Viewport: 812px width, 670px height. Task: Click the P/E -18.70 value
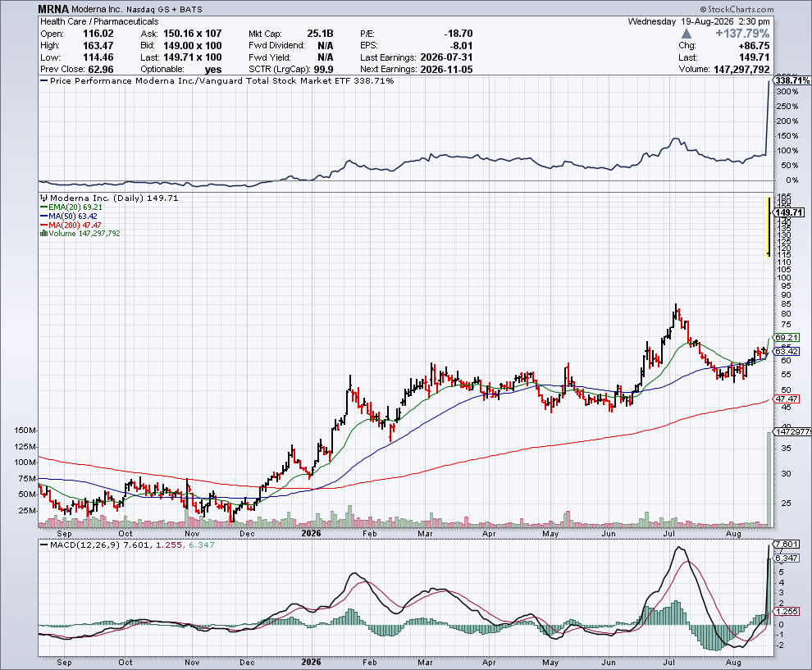point(458,34)
